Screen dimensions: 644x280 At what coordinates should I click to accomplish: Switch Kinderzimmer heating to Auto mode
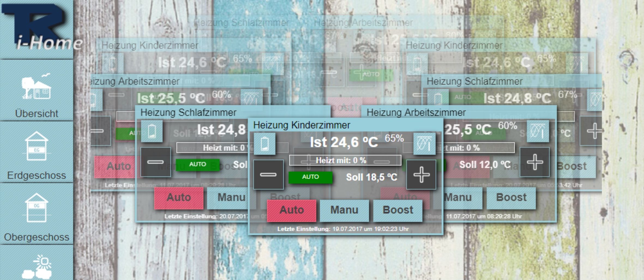pyautogui.click(x=292, y=210)
